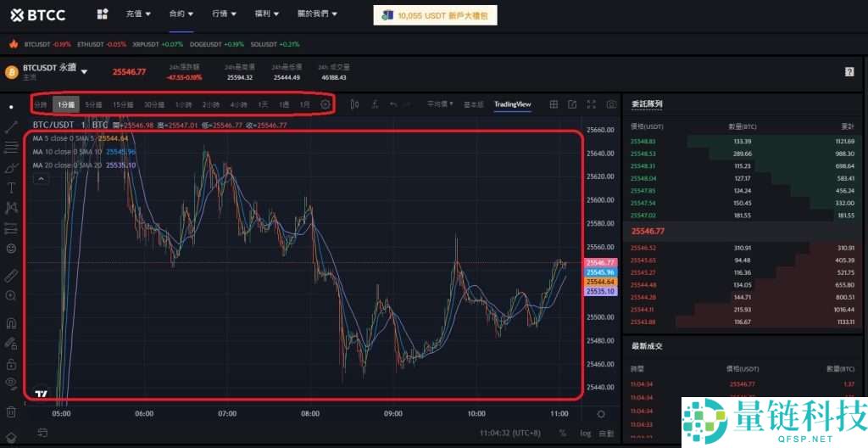Expand the BTCUSDT 永續 pair selector
Screen dimensions: 868x448
click(x=84, y=71)
